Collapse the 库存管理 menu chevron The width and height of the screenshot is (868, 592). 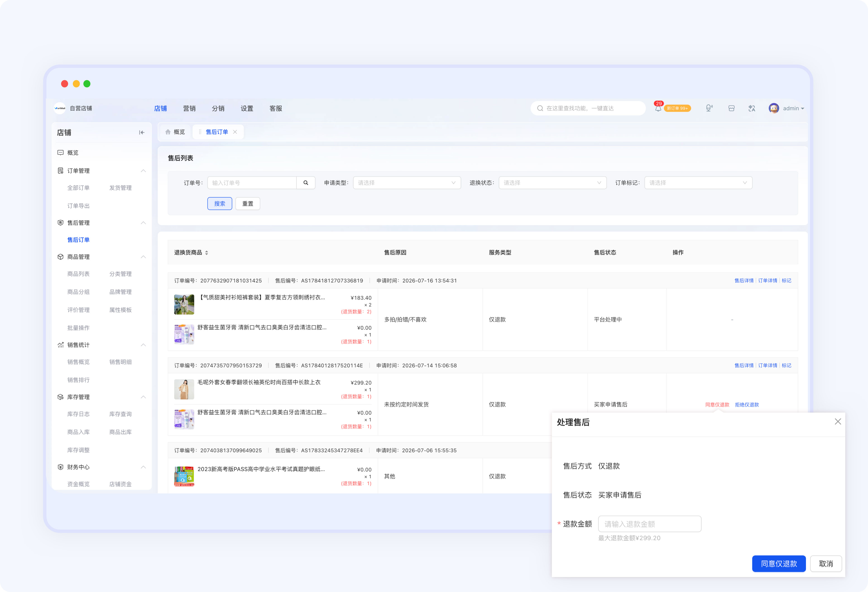point(143,397)
